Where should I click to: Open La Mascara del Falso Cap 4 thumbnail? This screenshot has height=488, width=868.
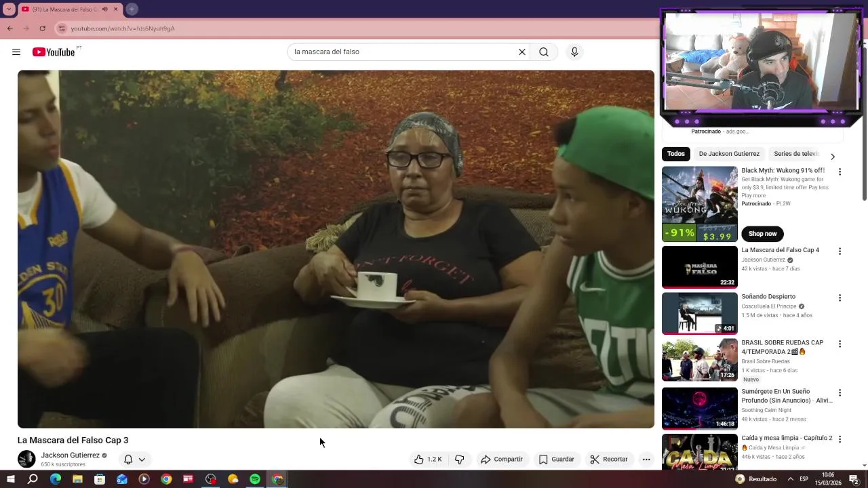pyautogui.click(x=699, y=267)
